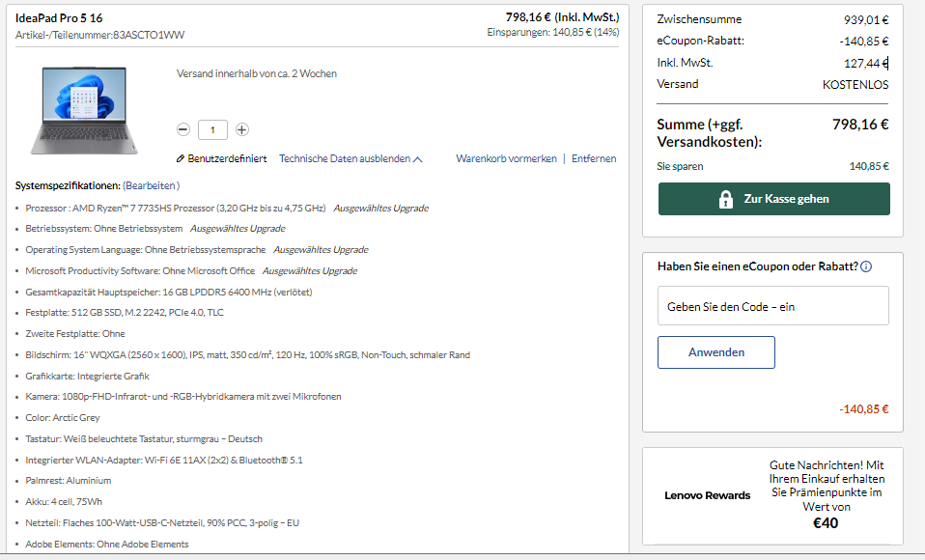Click the Tastatur Weiß beleuchtete line
Viewport: 925px width, 560px height.
tap(144, 439)
